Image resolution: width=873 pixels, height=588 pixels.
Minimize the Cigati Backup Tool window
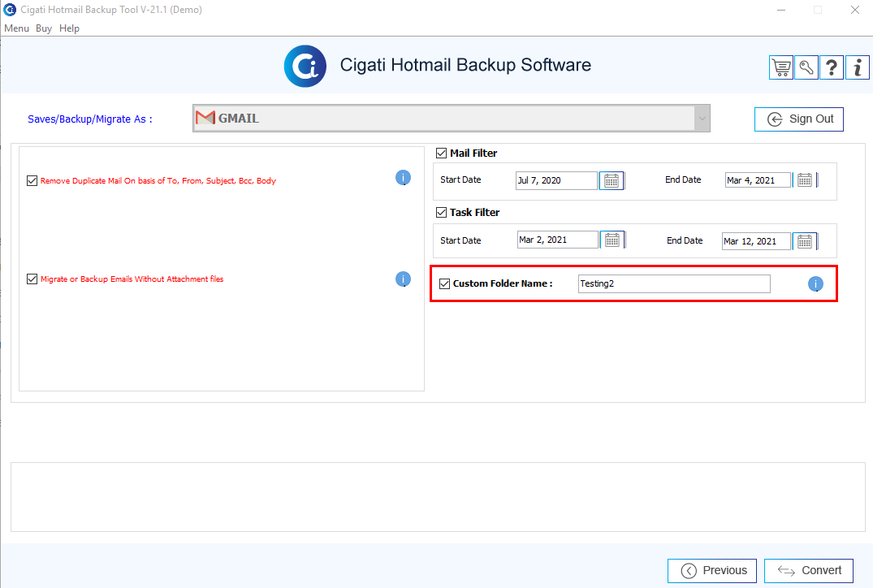[x=781, y=10]
